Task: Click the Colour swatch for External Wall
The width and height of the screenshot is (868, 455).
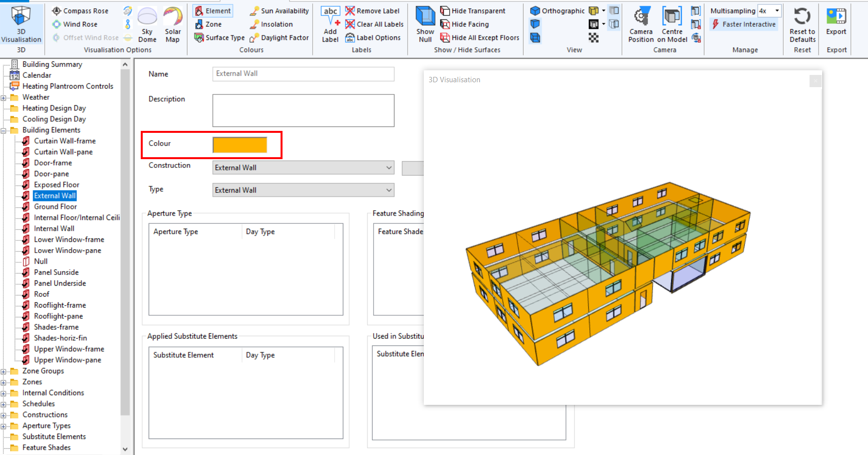Action: tap(240, 145)
